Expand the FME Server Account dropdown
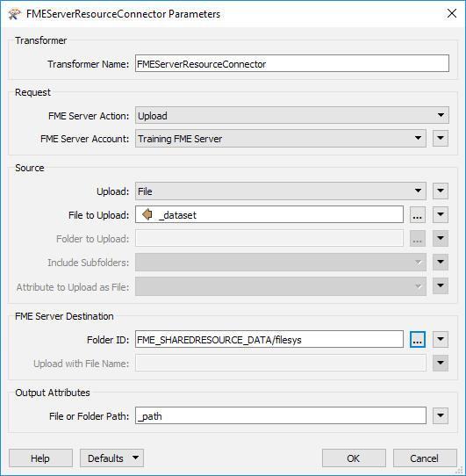This screenshot has height=476, width=466. [x=281, y=139]
